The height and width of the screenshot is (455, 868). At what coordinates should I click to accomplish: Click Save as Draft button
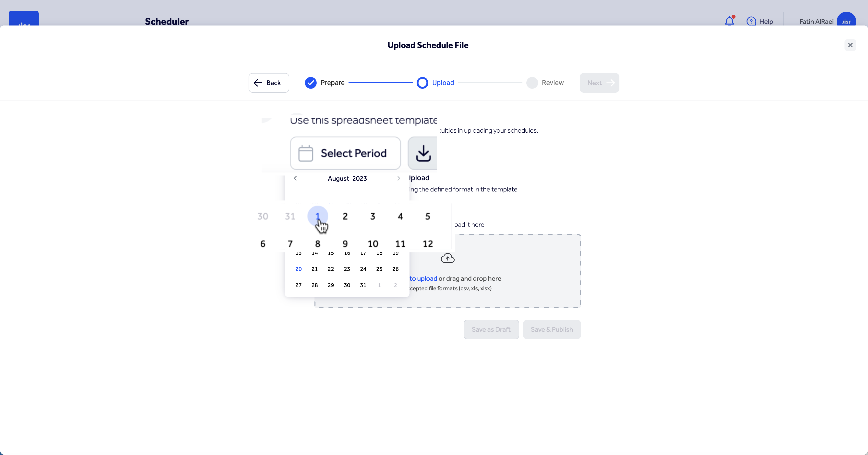tap(491, 329)
